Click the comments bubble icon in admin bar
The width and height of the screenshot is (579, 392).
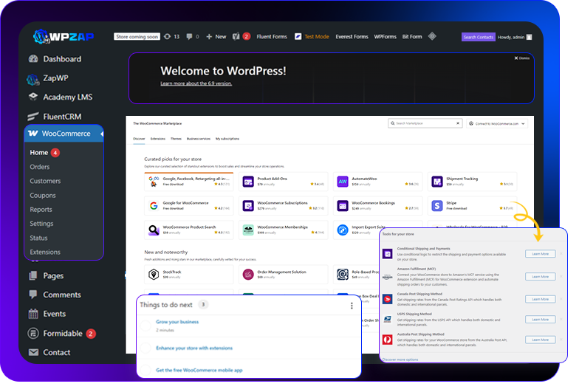click(190, 36)
